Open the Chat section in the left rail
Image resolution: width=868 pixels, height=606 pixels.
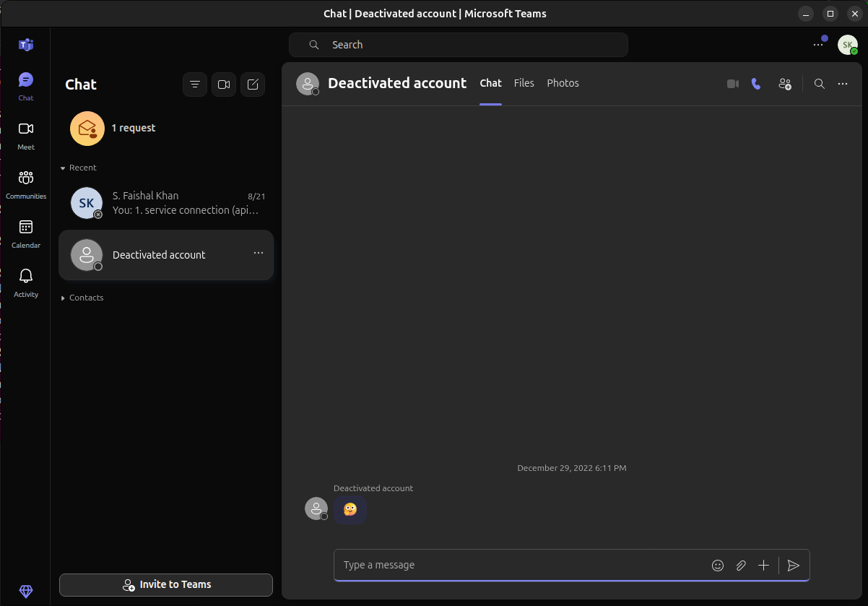25,86
